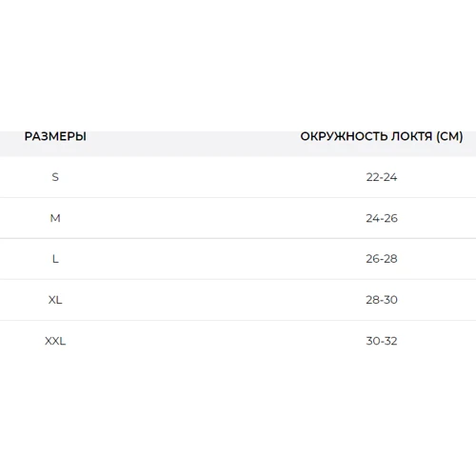Select the S size cell

55,177
